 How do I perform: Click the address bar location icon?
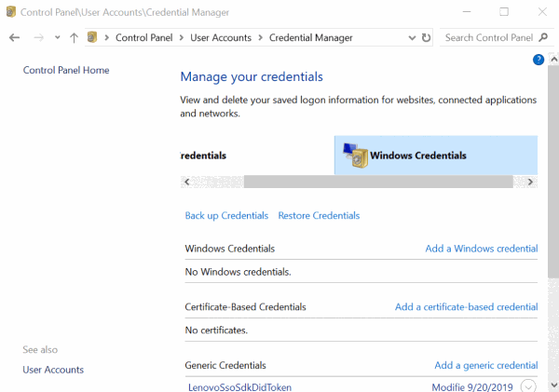(x=93, y=38)
